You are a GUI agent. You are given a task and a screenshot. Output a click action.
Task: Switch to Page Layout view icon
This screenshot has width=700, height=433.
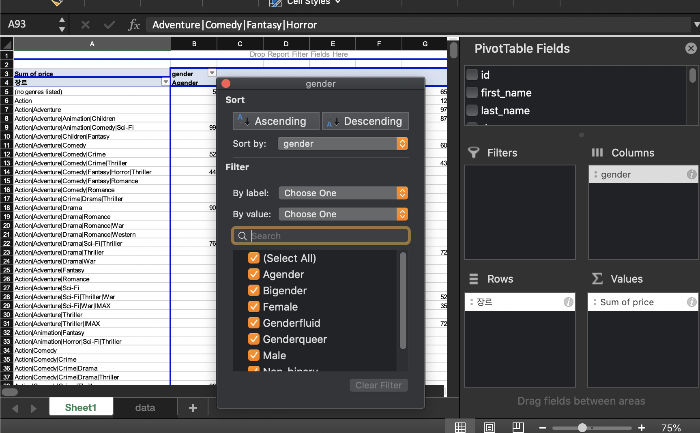[x=489, y=427]
